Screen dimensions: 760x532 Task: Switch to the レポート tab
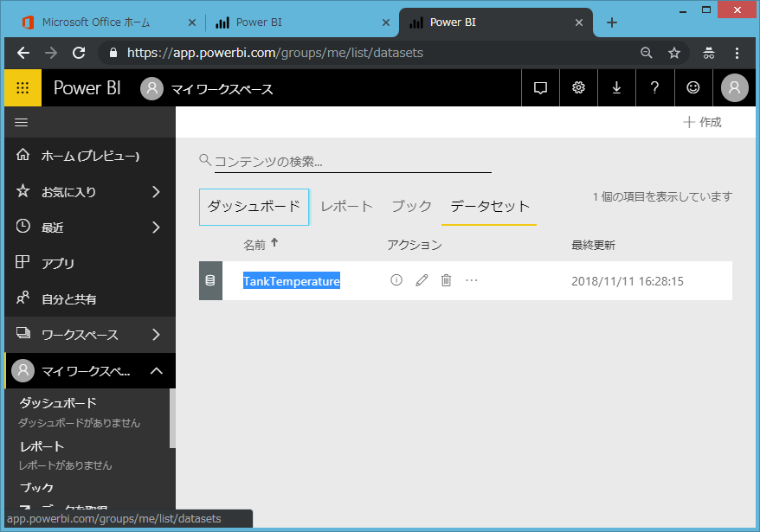(346, 207)
